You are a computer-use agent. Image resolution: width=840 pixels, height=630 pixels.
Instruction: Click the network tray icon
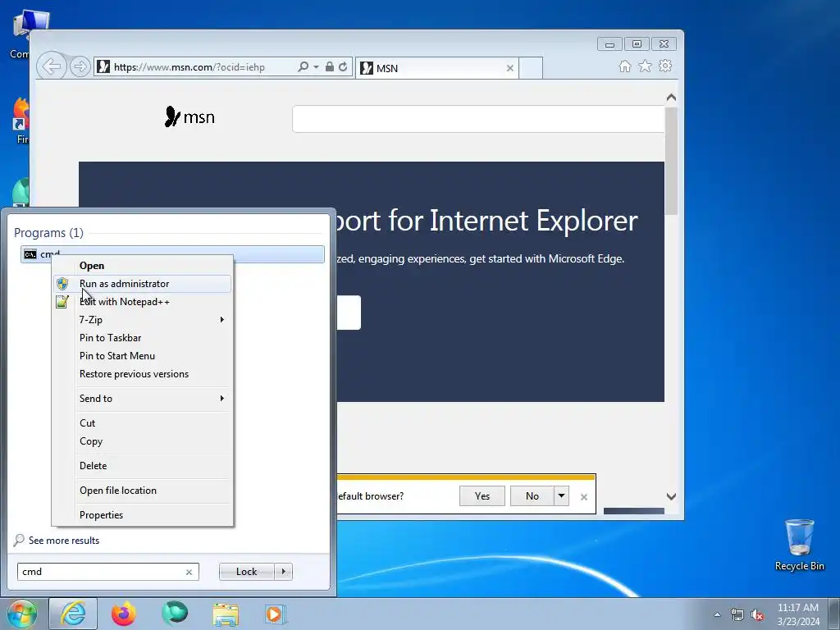click(x=737, y=614)
